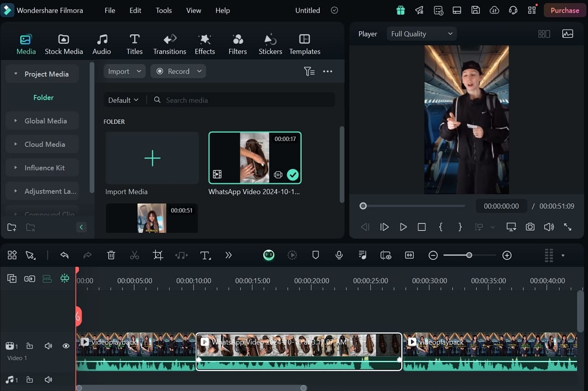Click the timeline horizontal scrollbar
Screen dimensions: 588x391
tap(191, 388)
